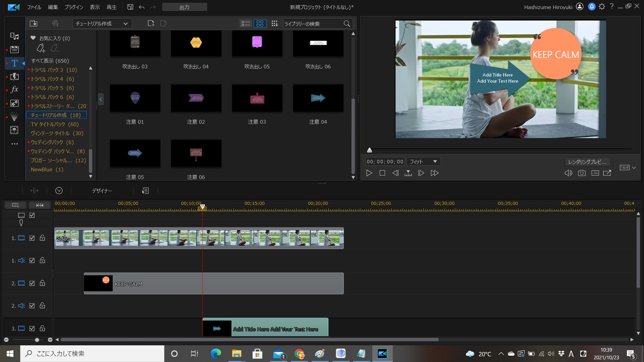Expand the 16:9 aspect ratio dropdown
This screenshot has width=644, height=362.
(x=634, y=168)
